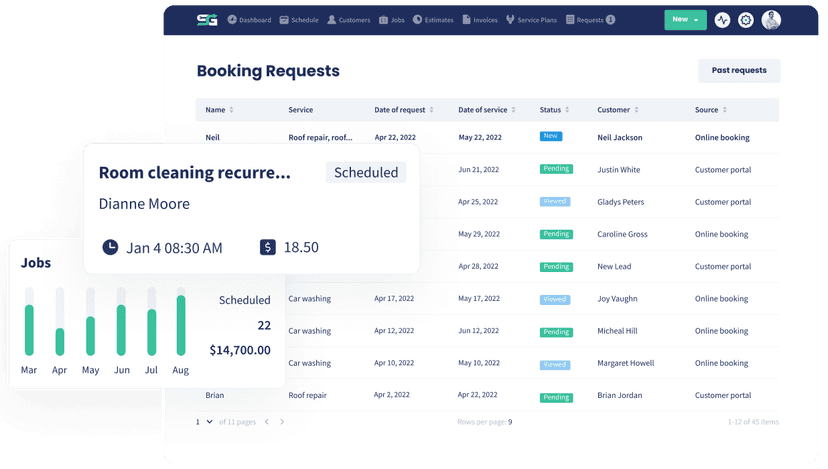Click the Service Plans icon
The width and height of the screenshot is (828, 469).
coord(510,20)
